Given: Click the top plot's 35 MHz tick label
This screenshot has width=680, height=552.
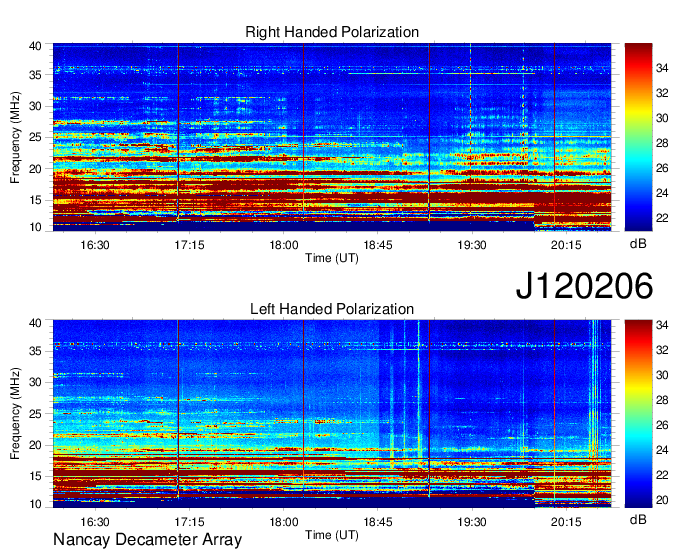Looking at the screenshot, I should click(35, 75).
